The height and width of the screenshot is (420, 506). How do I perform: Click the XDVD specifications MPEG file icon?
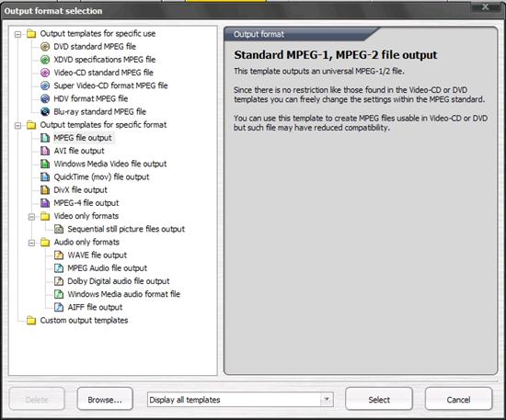[45, 60]
